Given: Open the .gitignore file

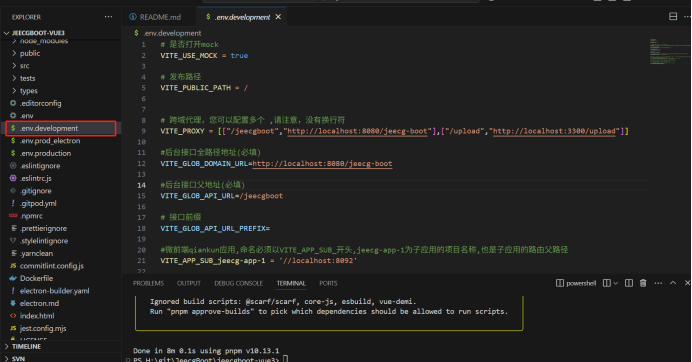Looking at the screenshot, I should 35,191.
